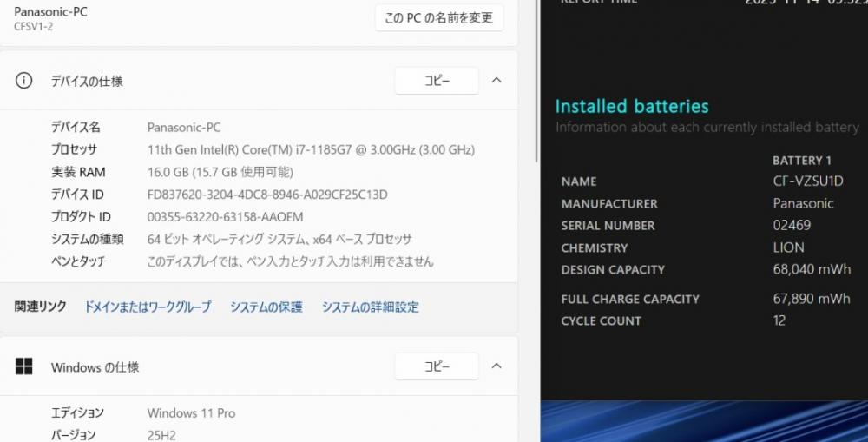Click the システムの種類 label
Viewport: 868px width, 442px height.
[x=87, y=240]
